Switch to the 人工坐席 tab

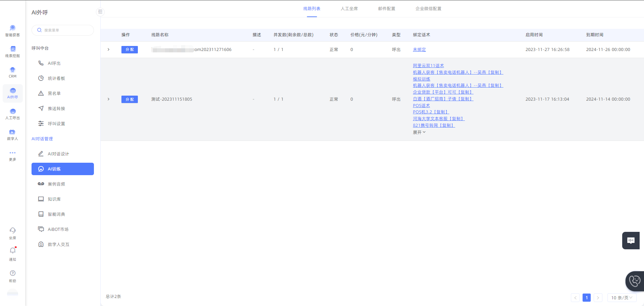click(349, 9)
